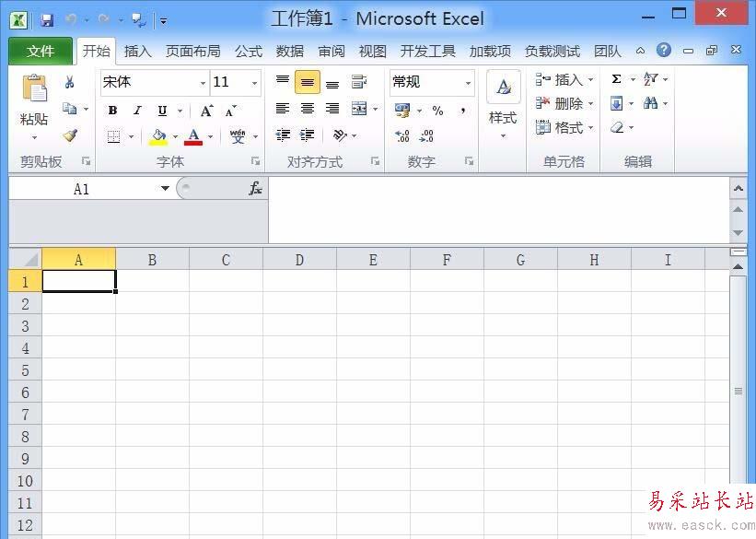
Task: Click the Paste clipboard icon
Action: (34, 88)
